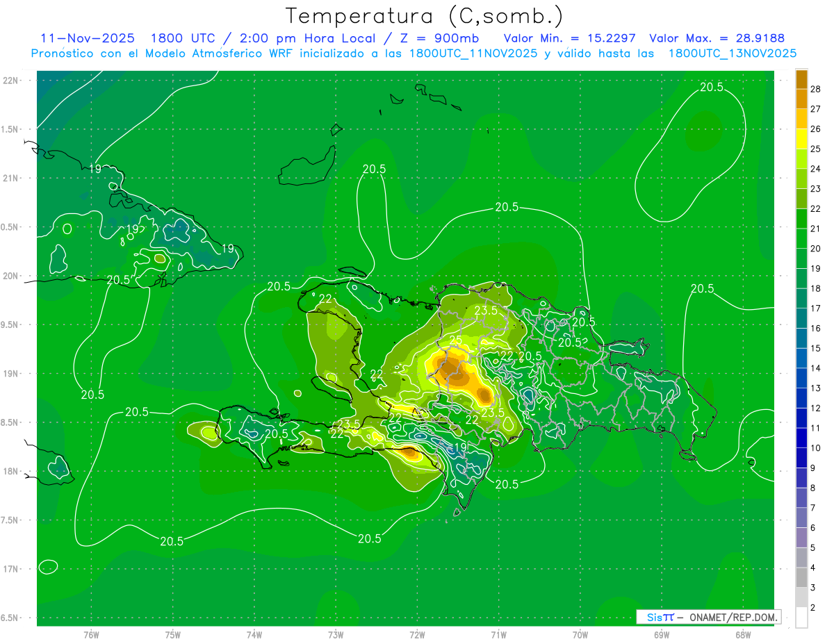The height and width of the screenshot is (644, 834).
Task: Click the 73W longitude axis label
Action: 336,635
